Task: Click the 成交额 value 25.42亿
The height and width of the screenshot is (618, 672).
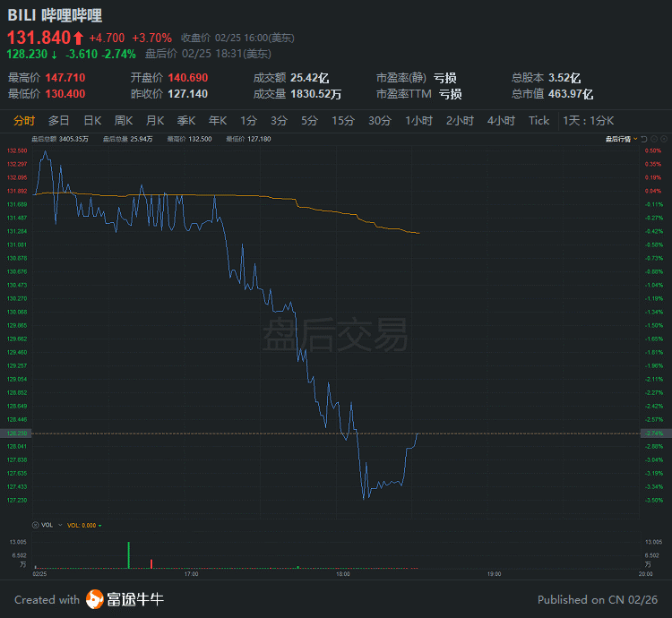Action: (309, 78)
